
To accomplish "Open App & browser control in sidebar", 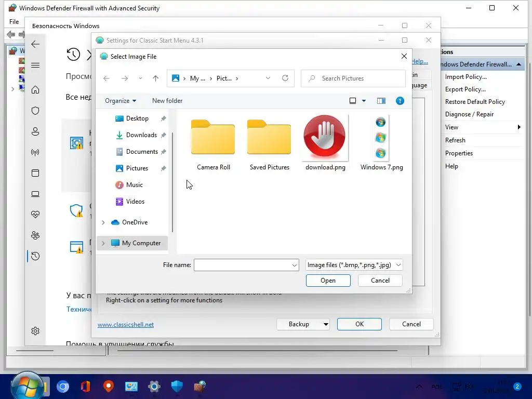I will 35,173.
